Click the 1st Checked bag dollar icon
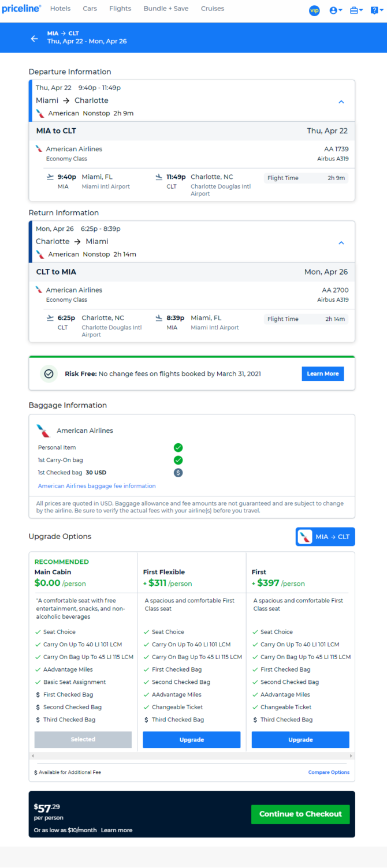The width and height of the screenshot is (387, 868). coord(178,473)
